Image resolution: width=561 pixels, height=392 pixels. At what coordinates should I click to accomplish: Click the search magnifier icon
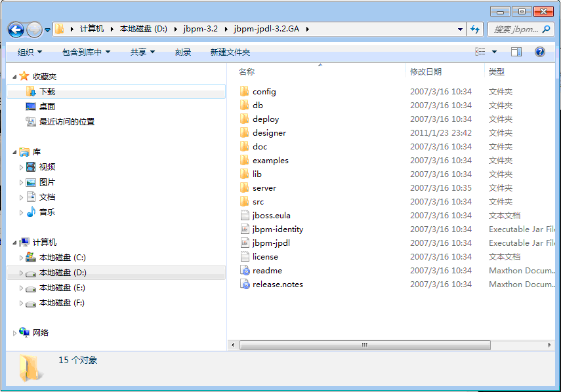click(546, 29)
